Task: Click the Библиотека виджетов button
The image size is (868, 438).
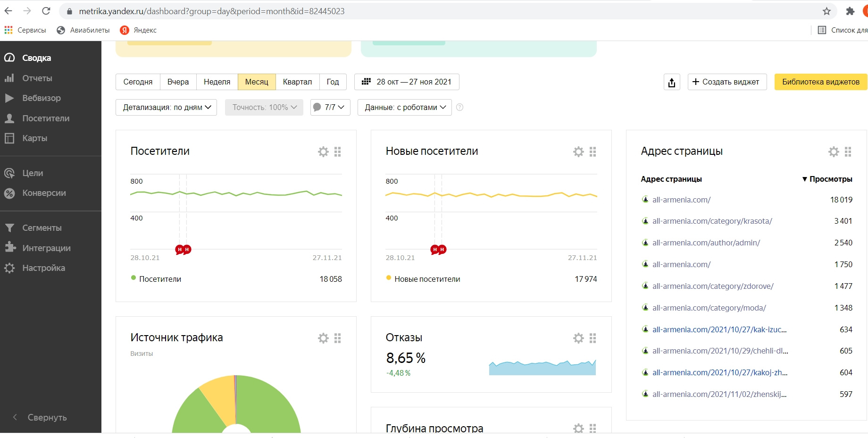Action: coord(820,82)
